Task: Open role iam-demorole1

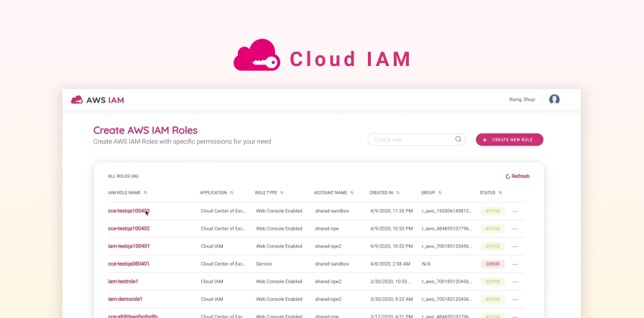Action: tap(125, 299)
